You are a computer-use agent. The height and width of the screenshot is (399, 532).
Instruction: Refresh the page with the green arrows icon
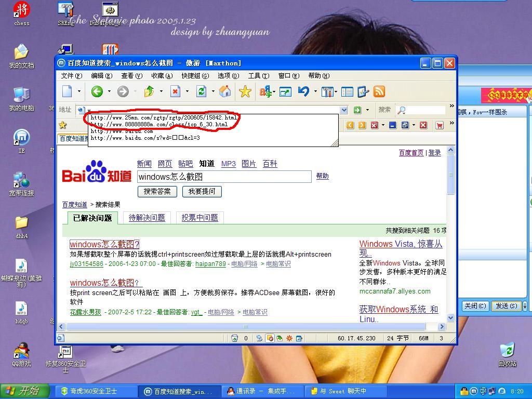201,91
